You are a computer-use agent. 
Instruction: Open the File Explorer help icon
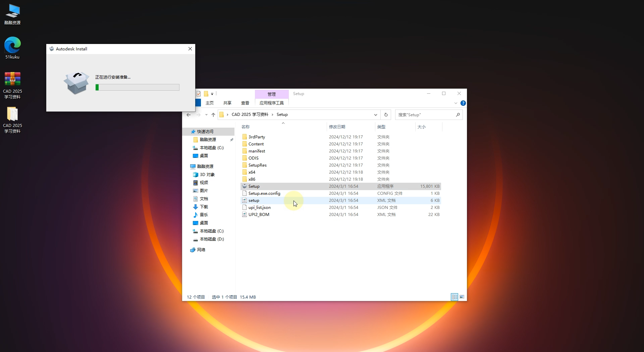click(x=463, y=103)
